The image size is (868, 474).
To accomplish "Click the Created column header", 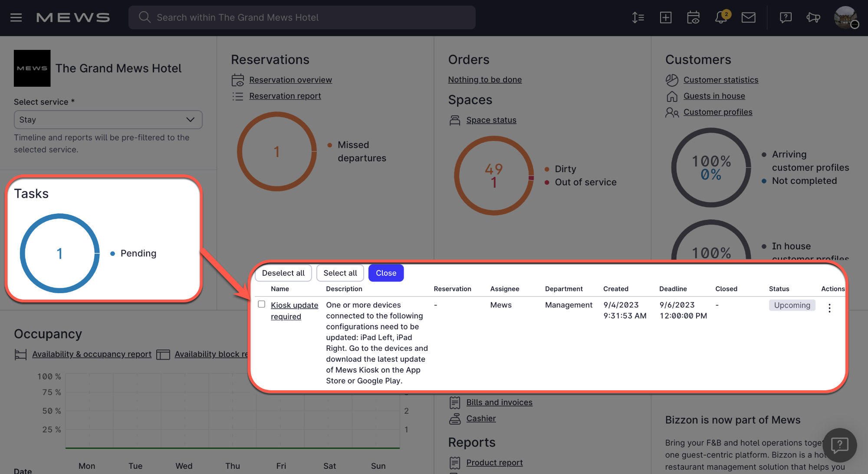I will [x=615, y=289].
